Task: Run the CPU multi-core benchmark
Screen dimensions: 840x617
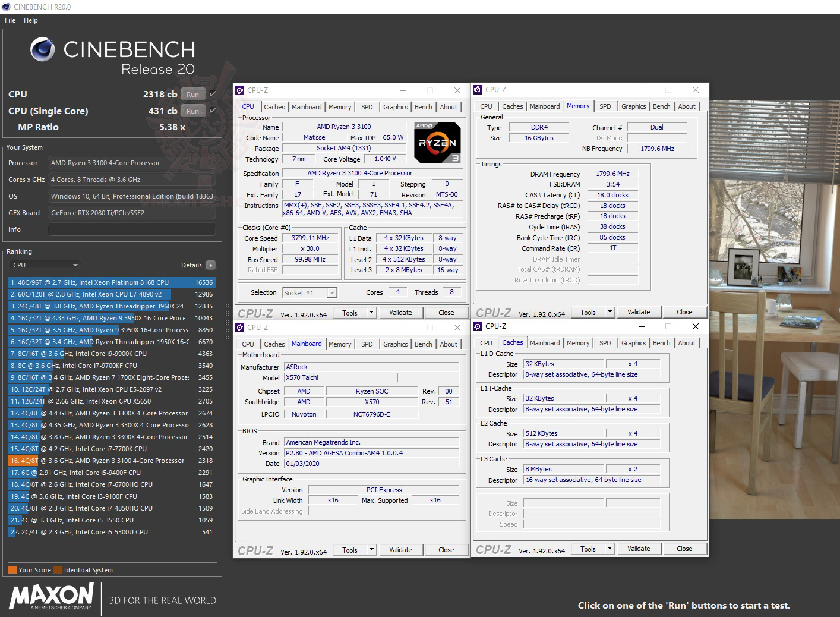Action: tap(193, 94)
